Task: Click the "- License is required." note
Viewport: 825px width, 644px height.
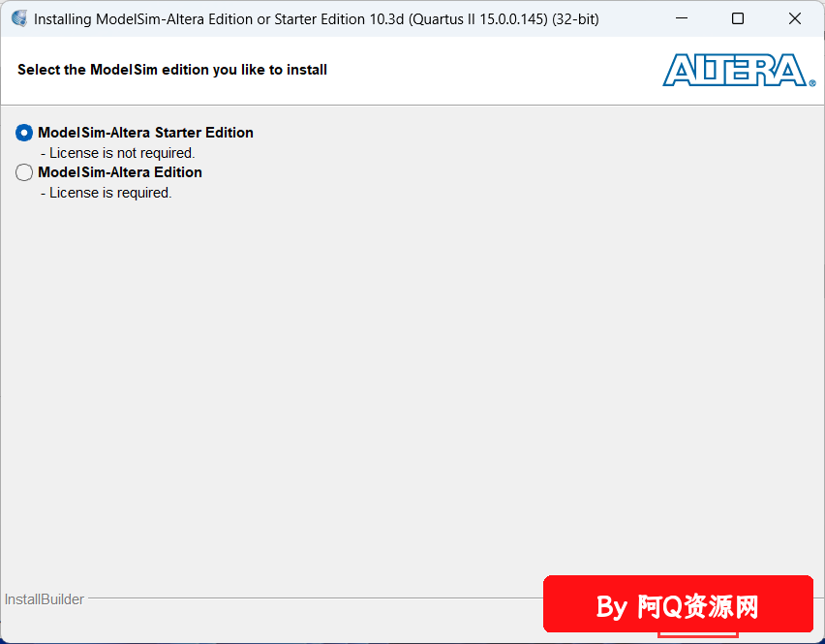Action: pos(107,193)
